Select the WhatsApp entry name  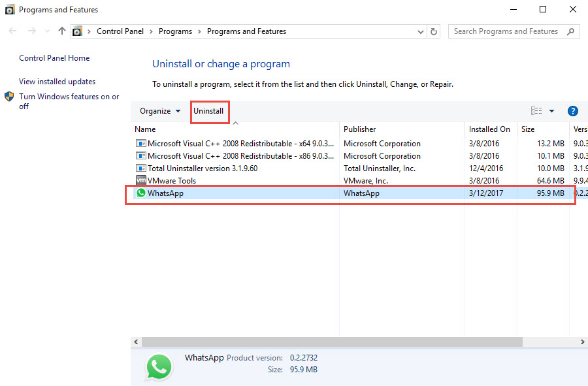coord(165,193)
